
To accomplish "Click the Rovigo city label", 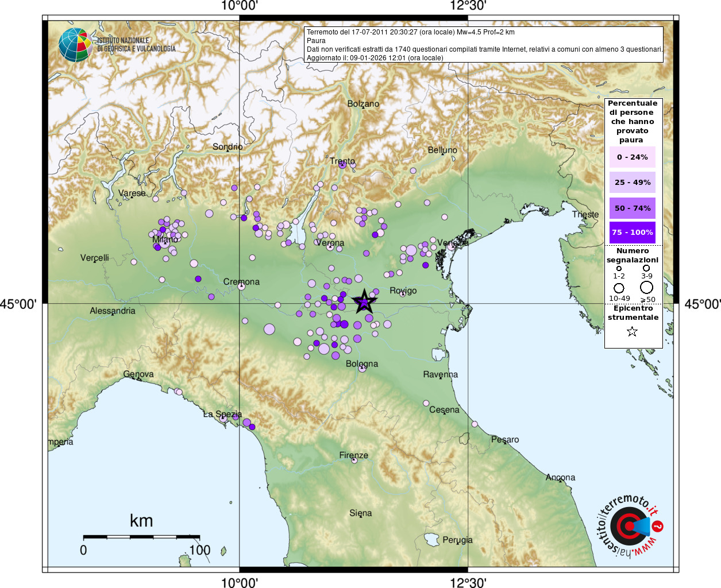I will (x=403, y=291).
